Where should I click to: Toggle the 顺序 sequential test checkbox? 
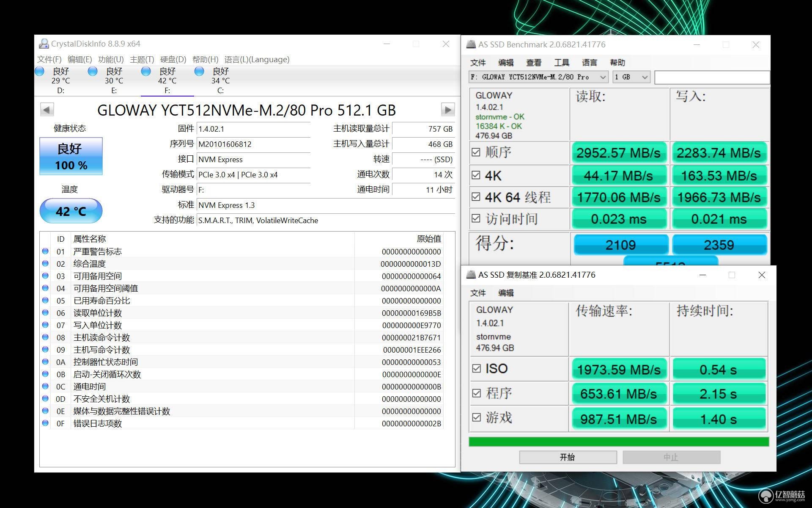click(x=476, y=152)
